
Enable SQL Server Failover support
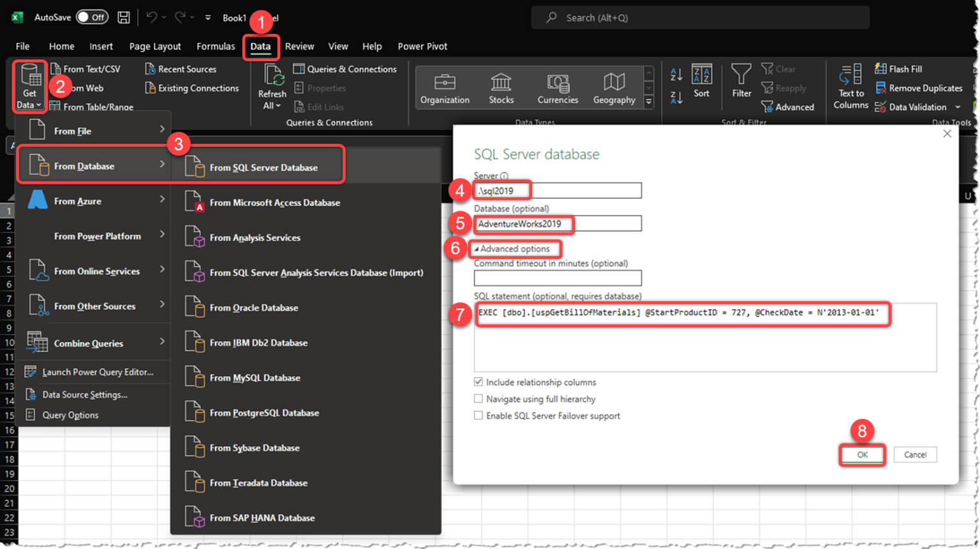478,416
